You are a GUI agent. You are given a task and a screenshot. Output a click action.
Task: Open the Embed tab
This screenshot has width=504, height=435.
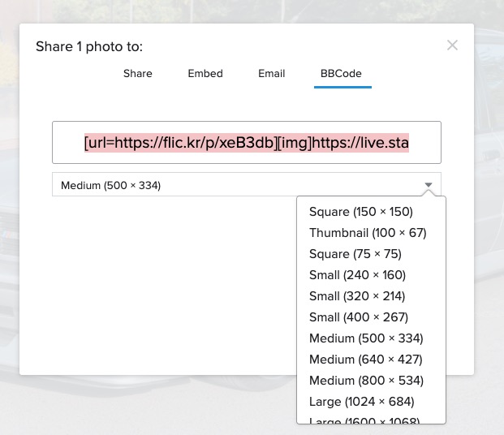pos(205,73)
